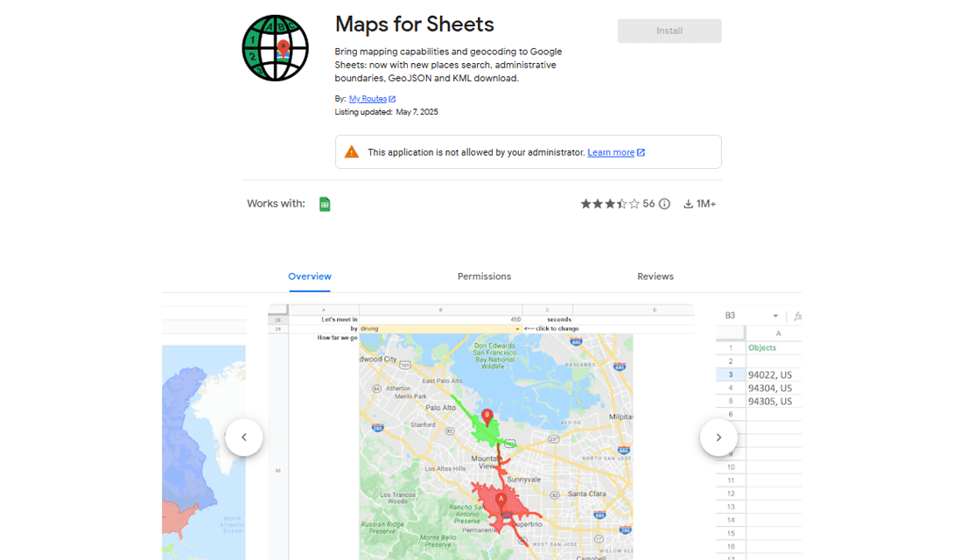This screenshot has width=960, height=560.
Task: Click the Maps for Sheets logo icon
Action: point(275,48)
